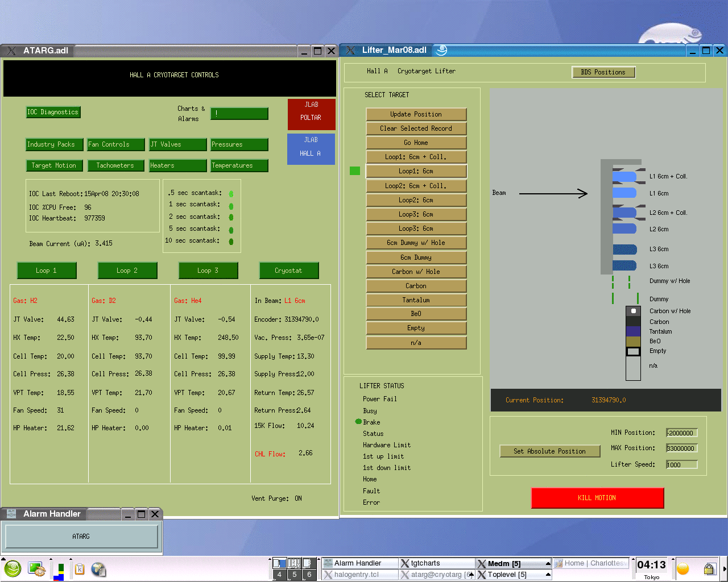The height and width of the screenshot is (582, 728).
Task: Open BDS Positions in Lifter window
Action: [x=603, y=72]
